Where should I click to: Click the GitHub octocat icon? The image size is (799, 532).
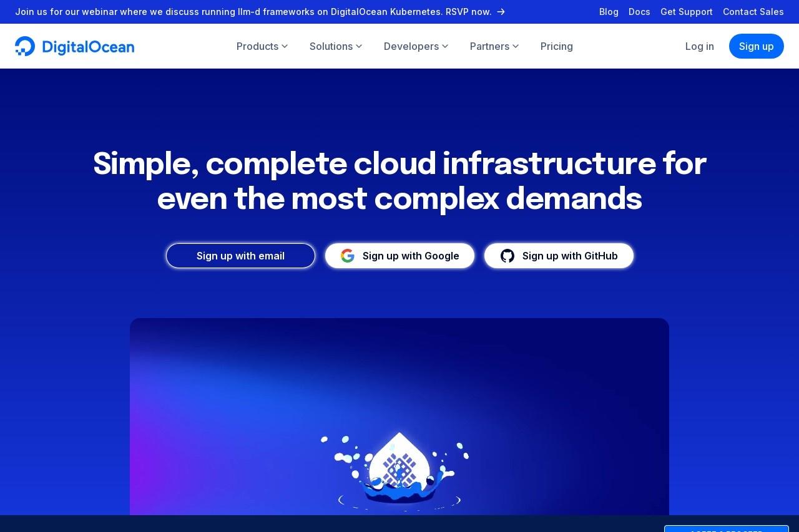(x=507, y=256)
